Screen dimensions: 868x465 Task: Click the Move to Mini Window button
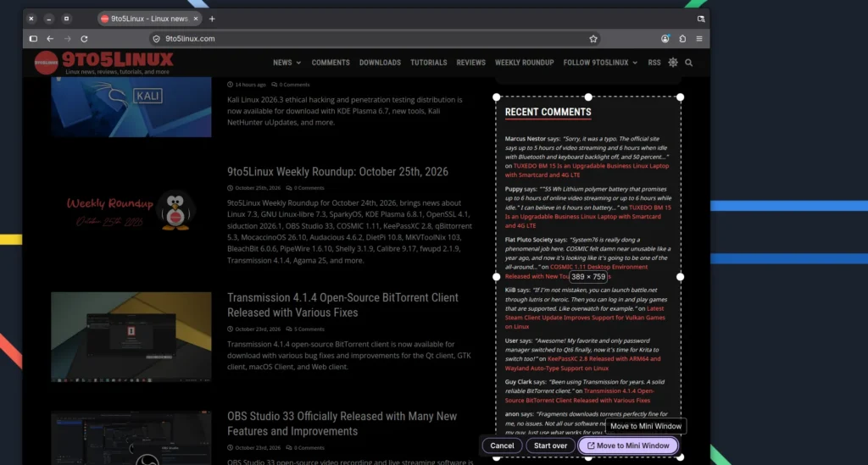(x=628, y=446)
